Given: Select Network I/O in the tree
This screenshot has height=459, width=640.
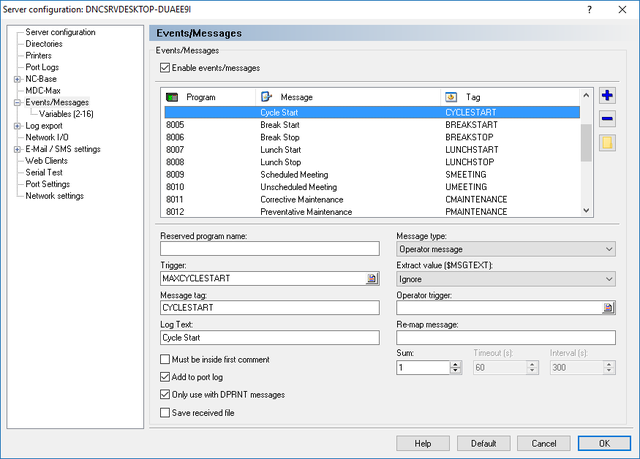Looking at the screenshot, I should (47, 137).
